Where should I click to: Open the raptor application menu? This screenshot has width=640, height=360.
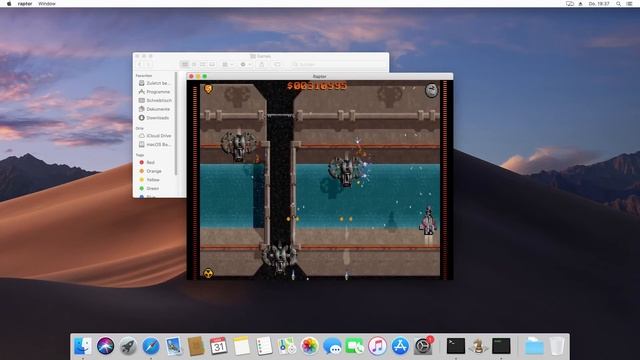25,4
